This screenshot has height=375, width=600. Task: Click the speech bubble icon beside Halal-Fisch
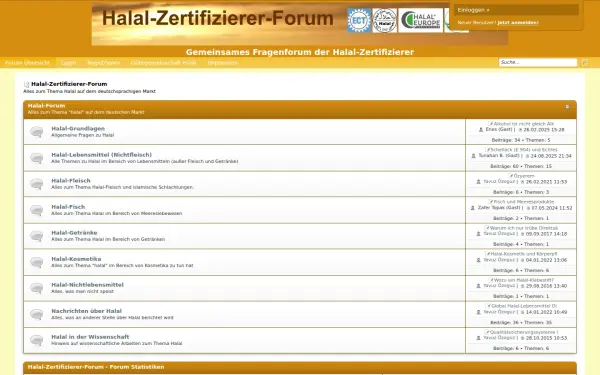(x=37, y=210)
